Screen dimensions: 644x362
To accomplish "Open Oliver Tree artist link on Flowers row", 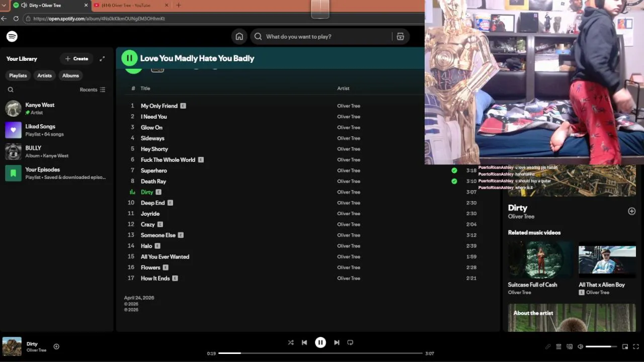I will (349, 267).
